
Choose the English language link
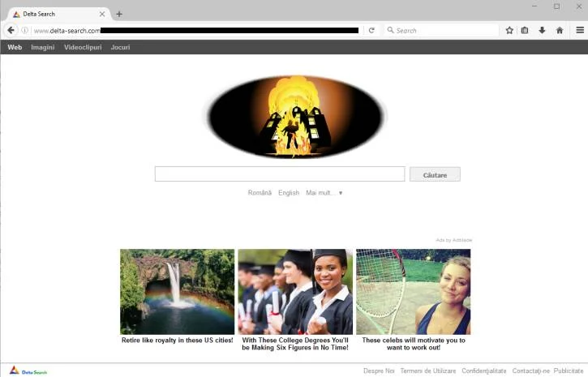tap(289, 193)
